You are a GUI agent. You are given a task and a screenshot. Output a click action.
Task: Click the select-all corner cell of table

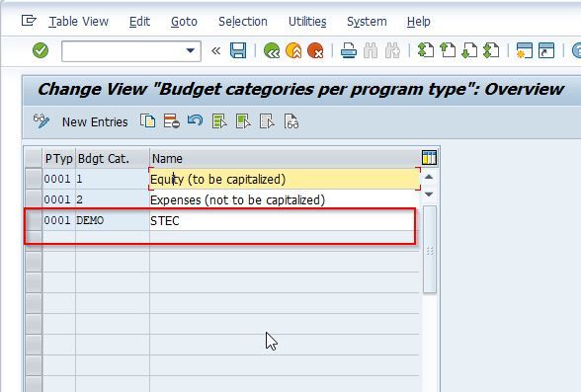pos(34,158)
